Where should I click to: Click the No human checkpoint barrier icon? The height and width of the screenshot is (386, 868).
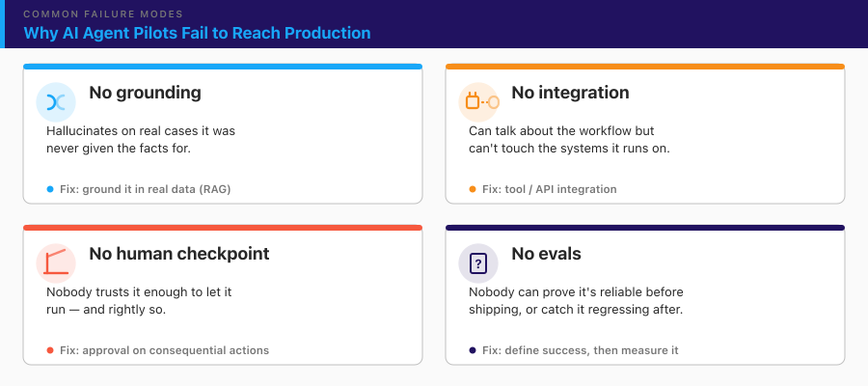click(56, 263)
